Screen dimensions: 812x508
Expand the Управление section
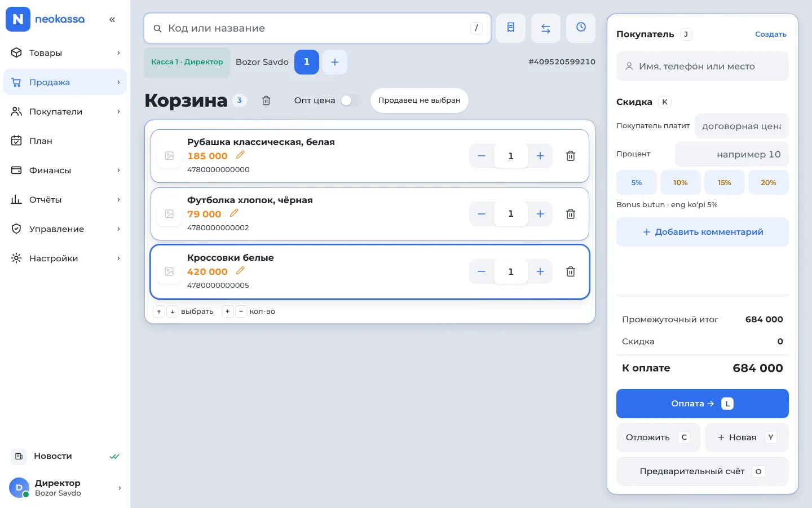point(65,229)
